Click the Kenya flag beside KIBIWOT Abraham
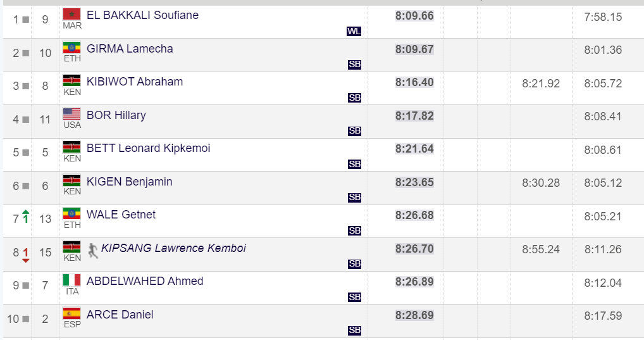 [71, 80]
